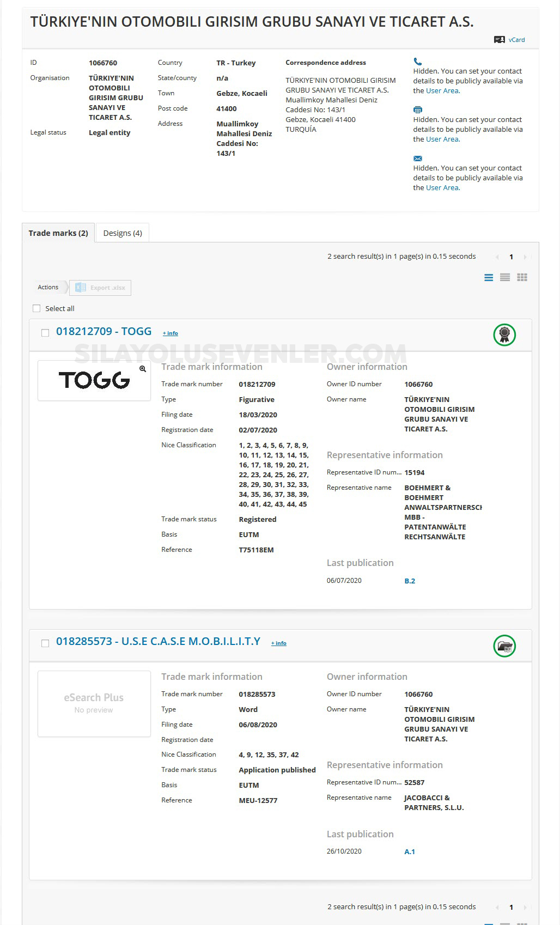
Task: Open the Designs (4) tab
Action: [123, 233]
